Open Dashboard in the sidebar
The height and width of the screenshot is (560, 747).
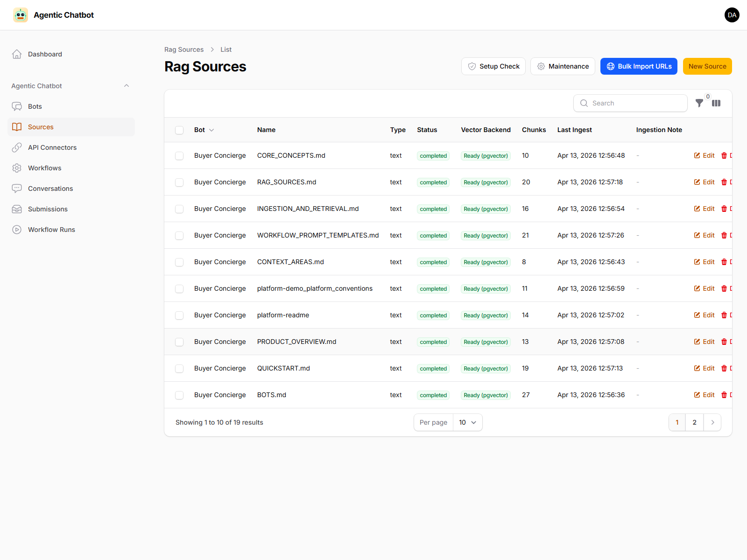pos(71,54)
